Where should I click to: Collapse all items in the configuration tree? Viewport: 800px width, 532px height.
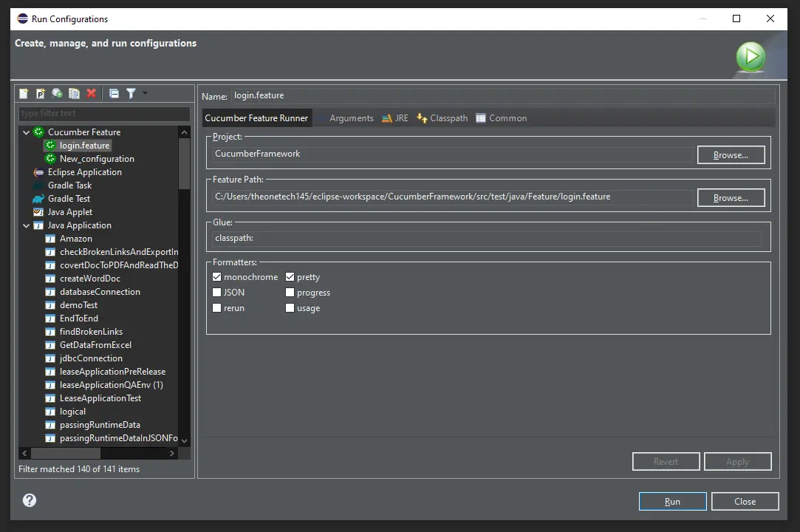click(x=114, y=93)
